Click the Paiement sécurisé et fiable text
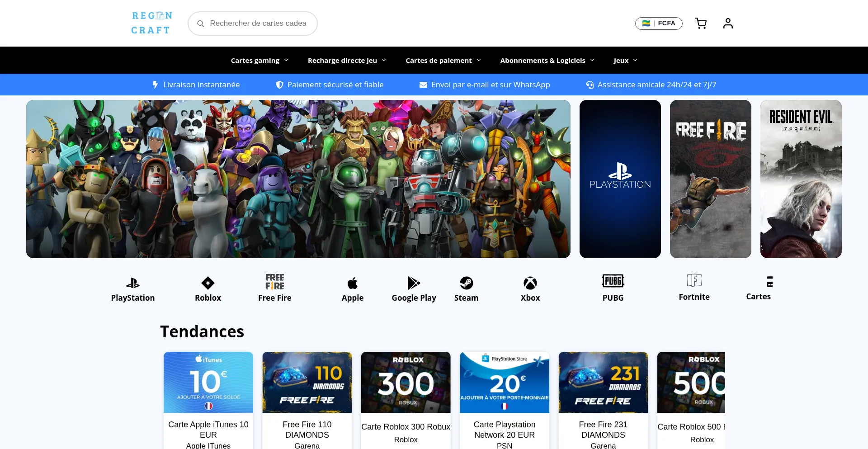 (x=335, y=85)
